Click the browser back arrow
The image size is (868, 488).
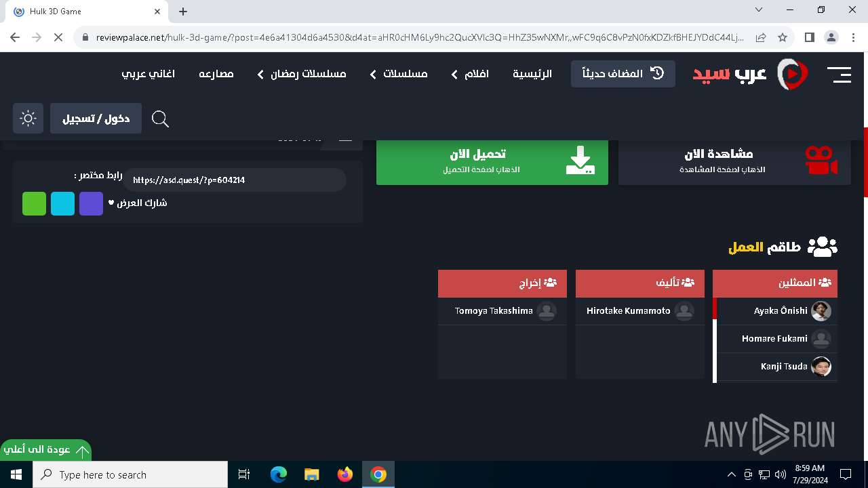[15, 37]
